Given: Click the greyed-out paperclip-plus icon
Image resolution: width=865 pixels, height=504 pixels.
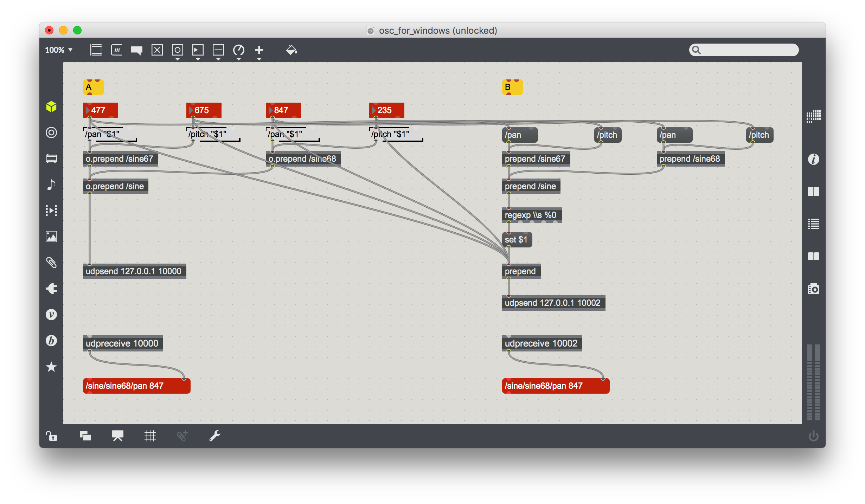Looking at the screenshot, I should coord(182,436).
